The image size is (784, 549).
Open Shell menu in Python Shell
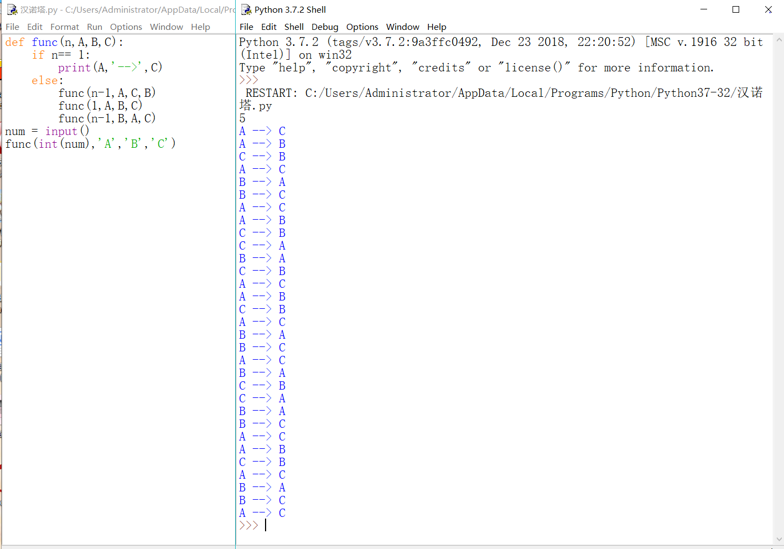294,27
